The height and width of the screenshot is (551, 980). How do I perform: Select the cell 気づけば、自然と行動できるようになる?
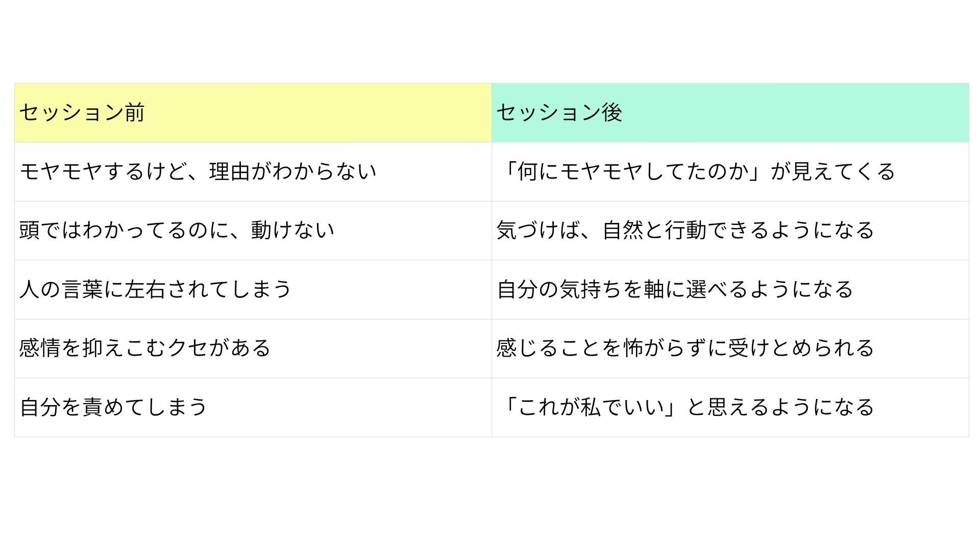[730, 231]
